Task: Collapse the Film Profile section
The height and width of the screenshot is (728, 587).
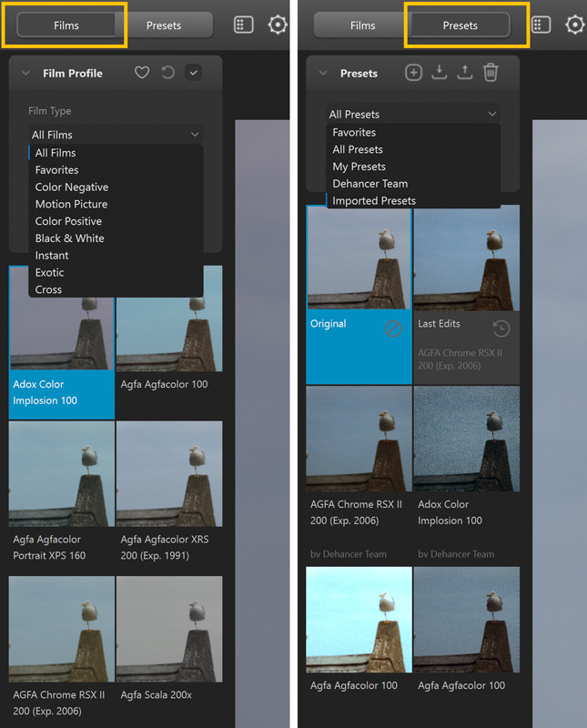Action: [x=26, y=73]
